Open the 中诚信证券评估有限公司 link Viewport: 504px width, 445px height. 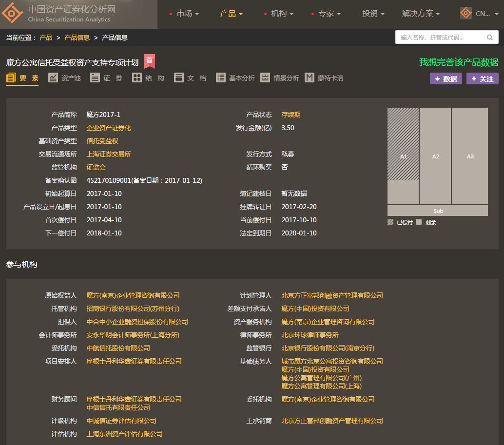tap(121, 421)
